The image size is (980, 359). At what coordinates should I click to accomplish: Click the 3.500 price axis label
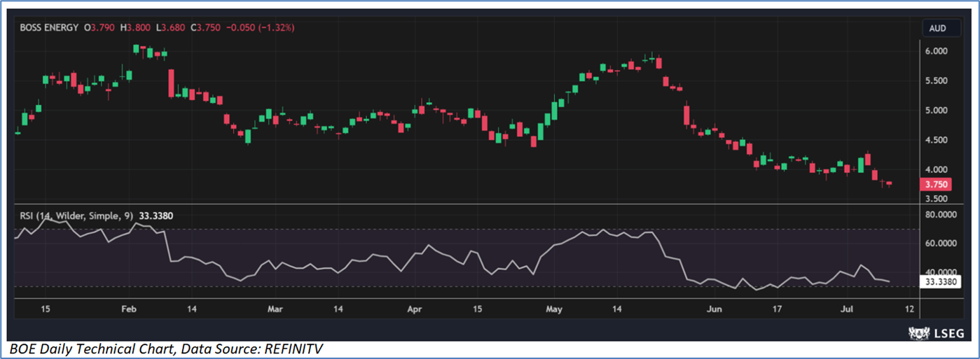tap(937, 199)
